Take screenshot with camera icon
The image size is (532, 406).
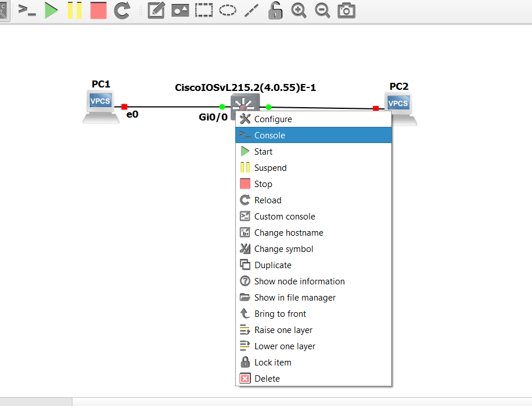347,10
